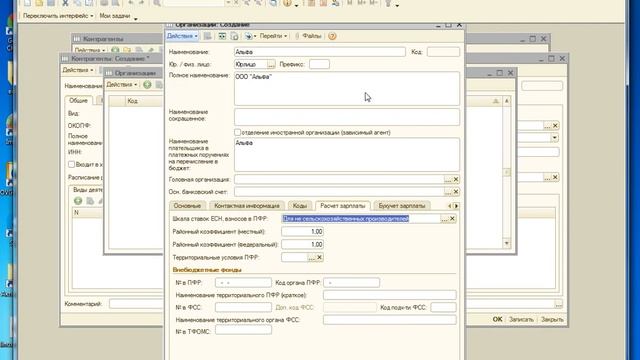
Task: Click the Наименование field containing Альфа
Action: (320, 52)
